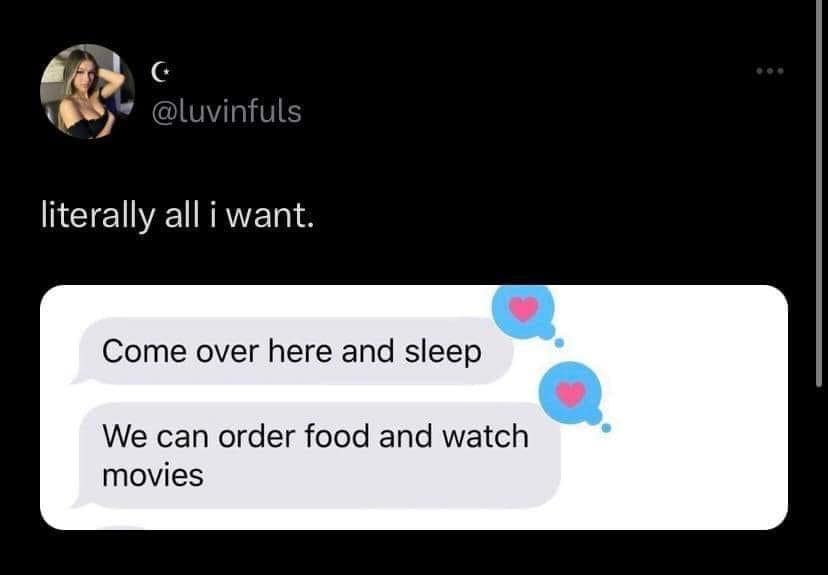The height and width of the screenshot is (575, 828).
Task: Select the "We can order food" message bubble
Action: click(x=316, y=456)
